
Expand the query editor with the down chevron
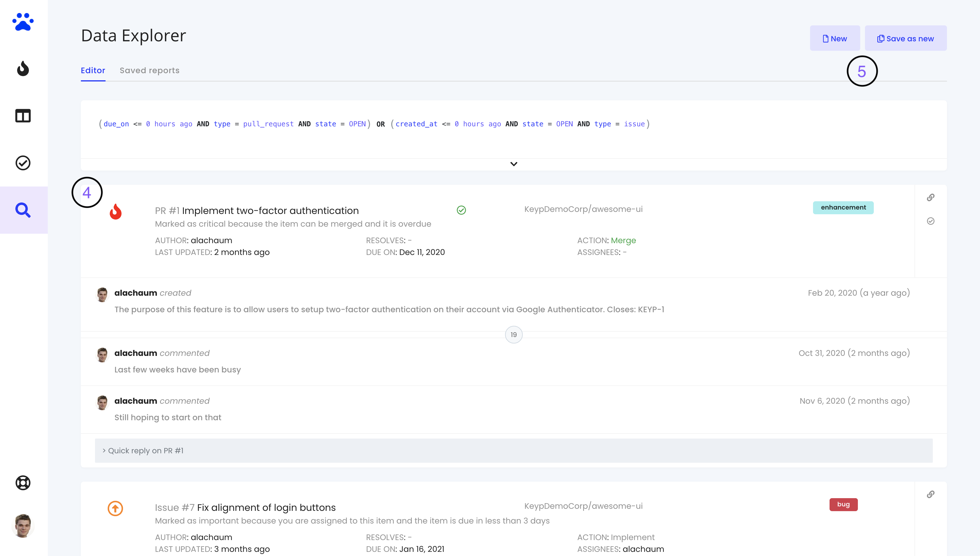(514, 164)
